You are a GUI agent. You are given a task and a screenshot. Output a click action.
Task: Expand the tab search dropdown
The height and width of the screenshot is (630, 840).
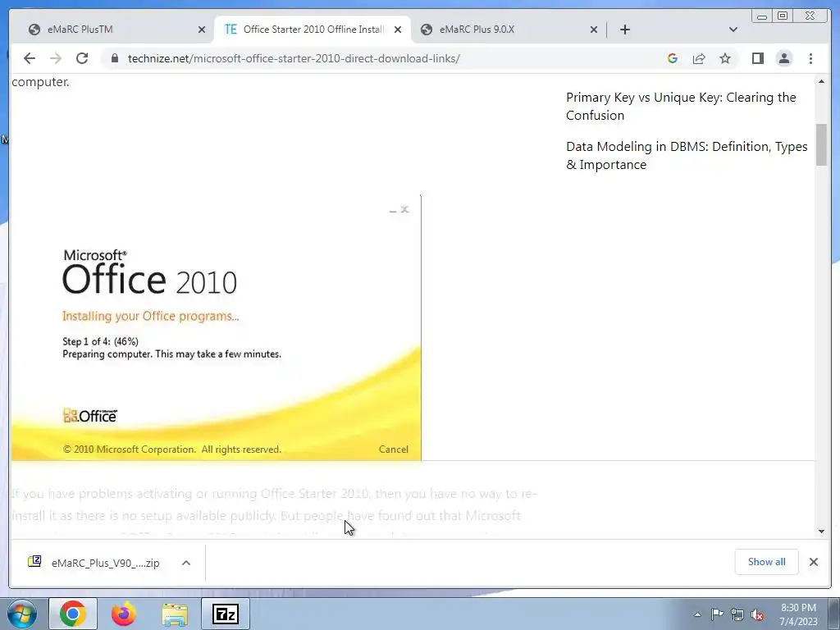tap(733, 30)
